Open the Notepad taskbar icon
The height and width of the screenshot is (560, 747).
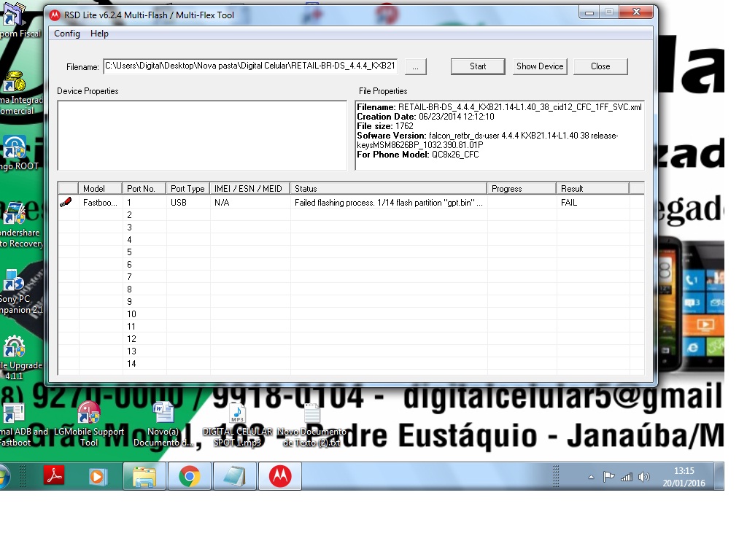click(x=234, y=476)
